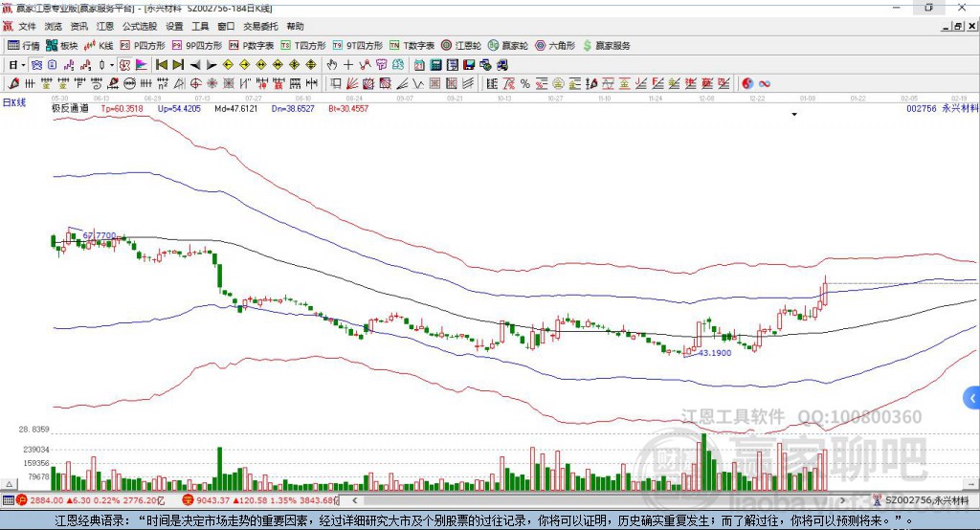Open the 浏览 menu
This screenshot has width=980, height=530.
click(x=54, y=26)
